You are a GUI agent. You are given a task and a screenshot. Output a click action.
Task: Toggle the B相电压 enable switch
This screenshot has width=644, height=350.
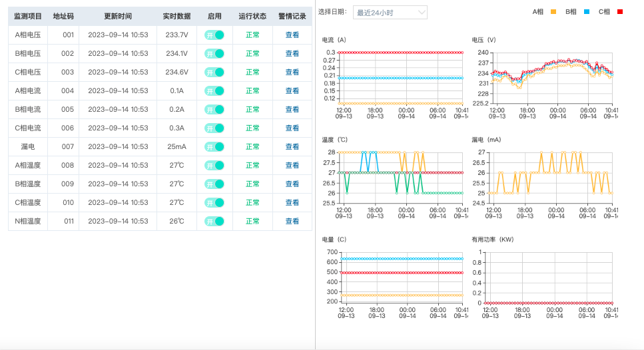214,54
